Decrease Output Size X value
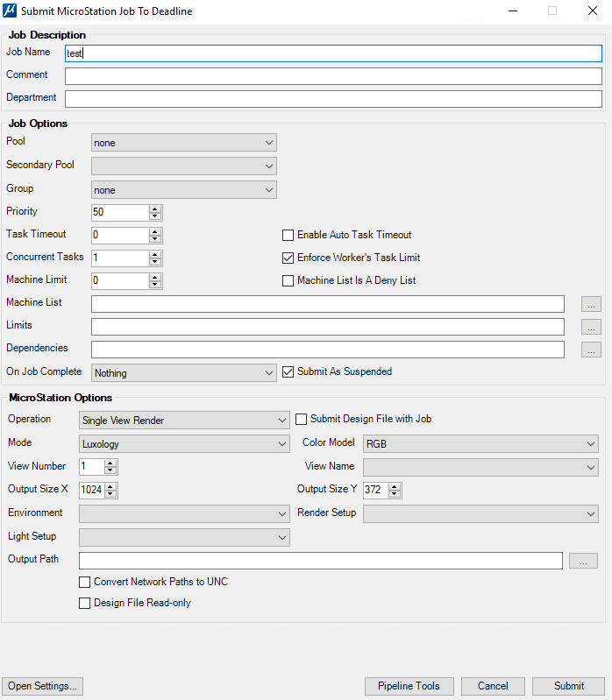This screenshot has height=700, width=612. tap(110, 494)
